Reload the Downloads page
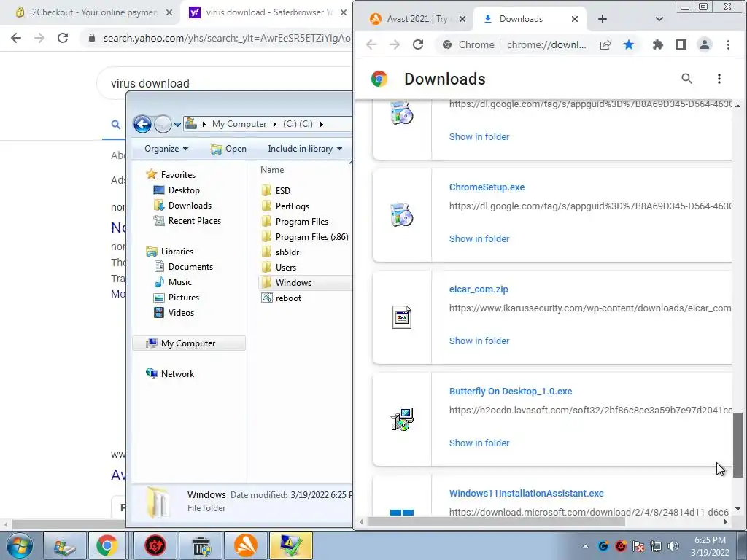The image size is (747, 560). [x=418, y=44]
